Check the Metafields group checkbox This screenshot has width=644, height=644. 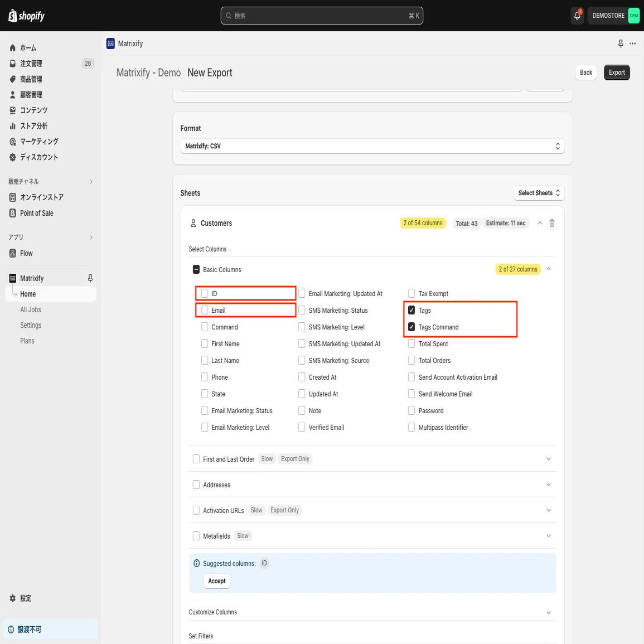pos(196,536)
